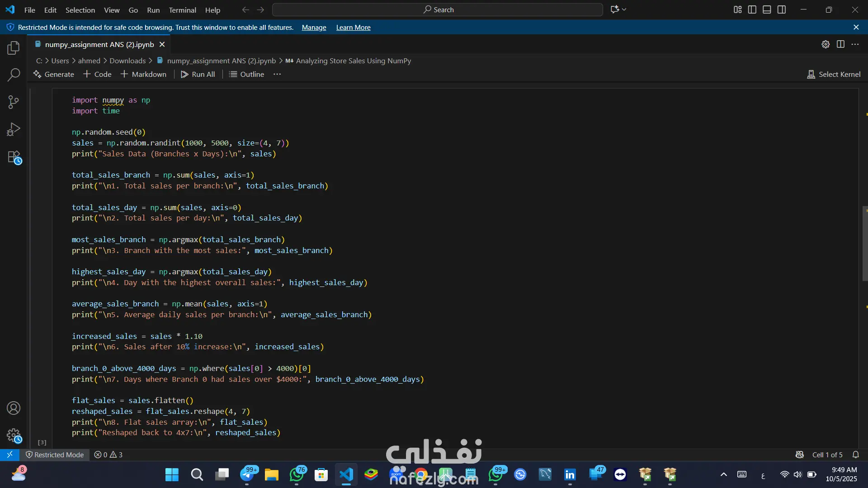
Task: Open the Search view in the activity bar
Action: point(14,75)
